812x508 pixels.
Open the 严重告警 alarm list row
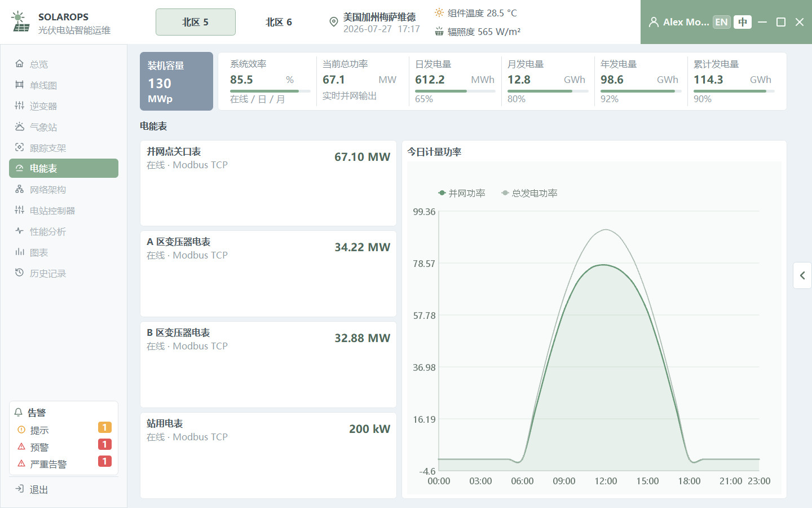tap(64, 463)
